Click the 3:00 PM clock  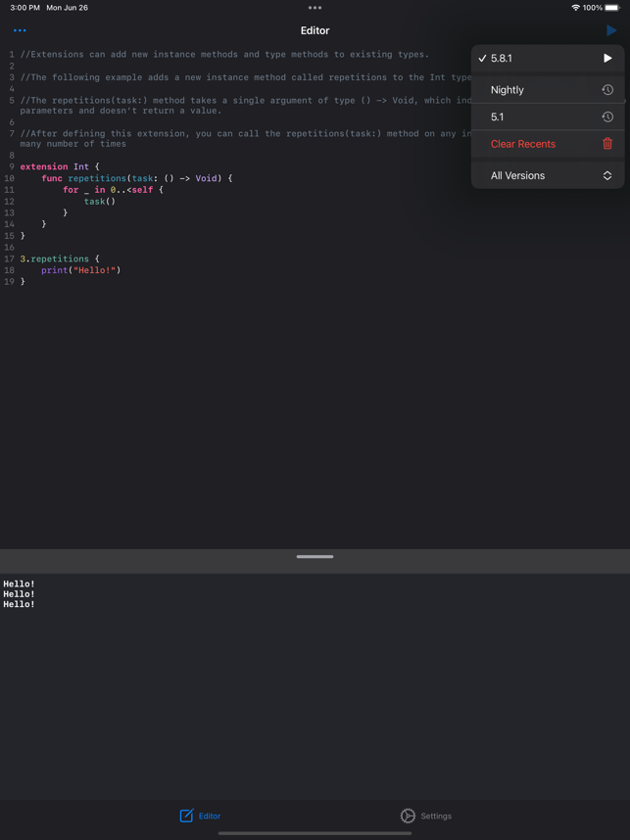pos(25,8)
